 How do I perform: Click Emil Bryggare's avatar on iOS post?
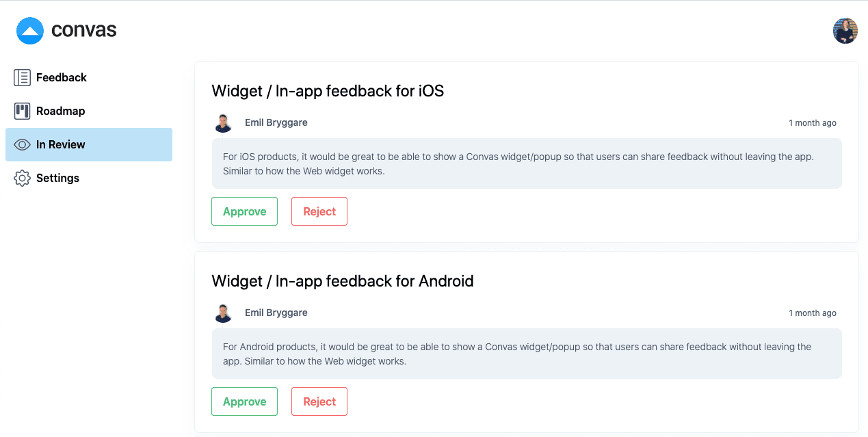223,123
